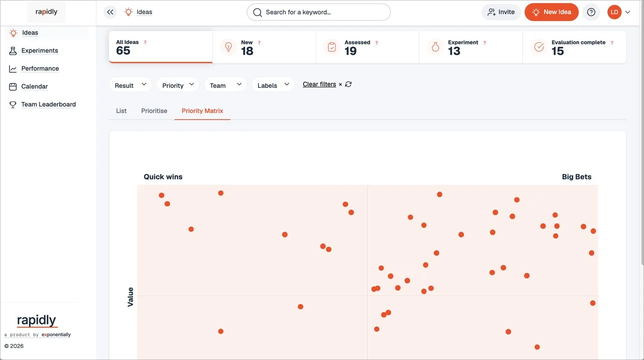Screen dimensions: 644x360
Task: Click lightbulb icon in breadcrumb header
Action: coord(128,12)
